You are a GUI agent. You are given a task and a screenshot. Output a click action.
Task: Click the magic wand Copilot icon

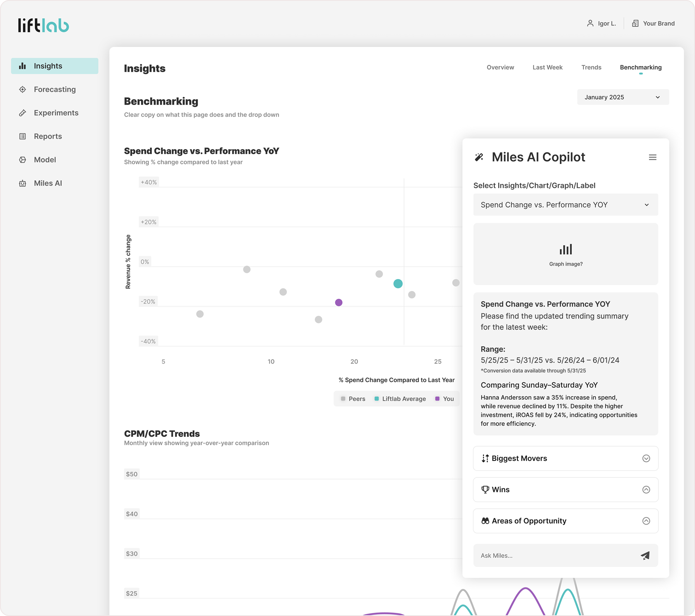click(479, 157)
